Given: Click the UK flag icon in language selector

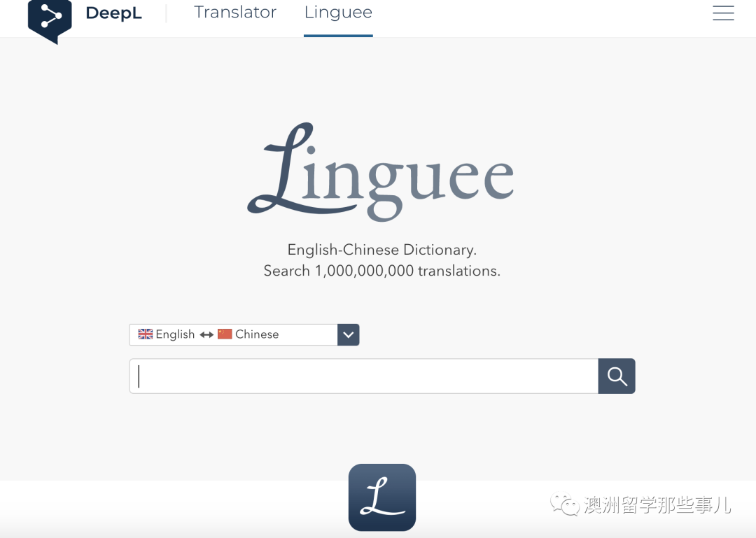Looking at the screenshot, I should pyautogui.click(x=145, y=334).
